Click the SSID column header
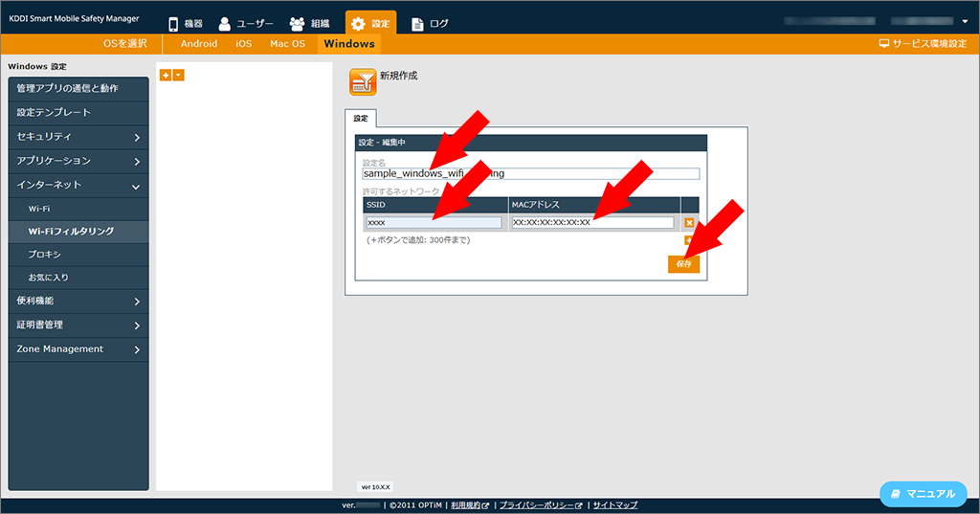Screen dimensions: 980x514 pos(435,205)
